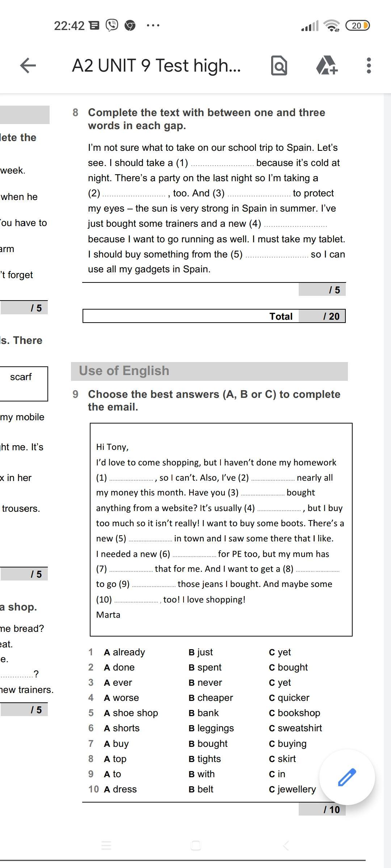Select option 'B leggings' for question 6
Image resolution: width=391 pixels, height=868 pixels.
click(211, 728)
